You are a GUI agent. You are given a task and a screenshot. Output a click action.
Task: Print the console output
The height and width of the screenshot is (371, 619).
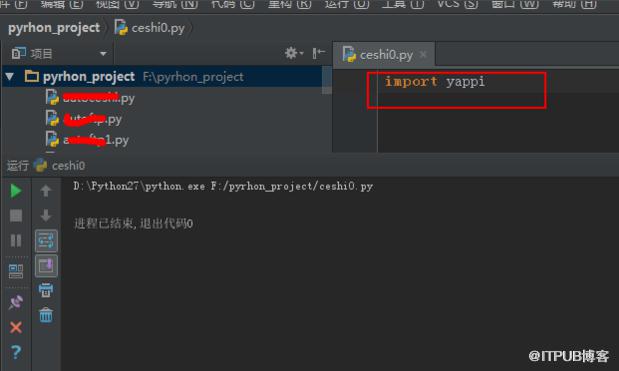click(46, 290)
